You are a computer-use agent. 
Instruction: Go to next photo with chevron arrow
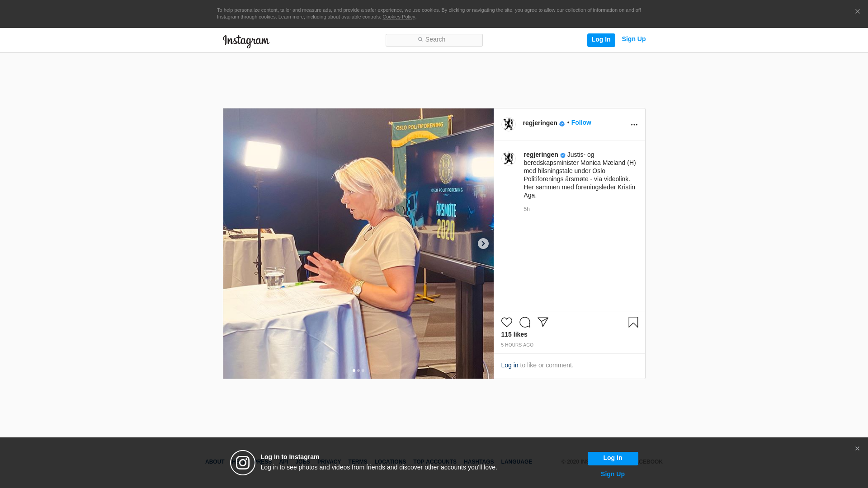click(483, 244)
